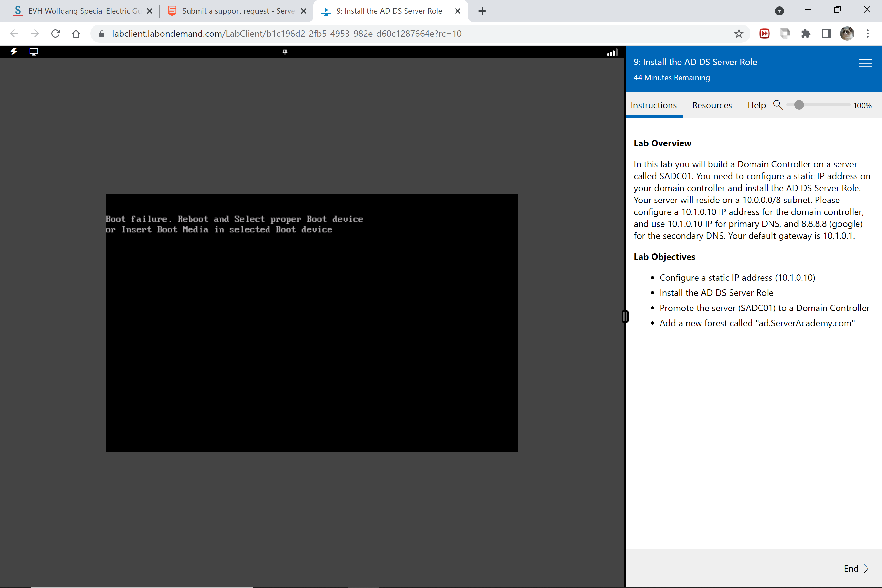Screen dimensions: 882x588
Task: Reload the page with refresh button
Action: 55,34
